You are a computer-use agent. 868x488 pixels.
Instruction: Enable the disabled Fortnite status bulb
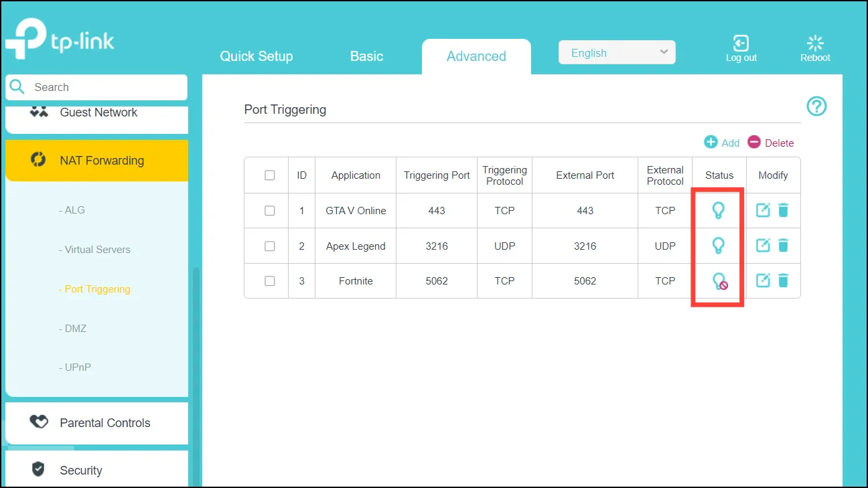(719, 281)
